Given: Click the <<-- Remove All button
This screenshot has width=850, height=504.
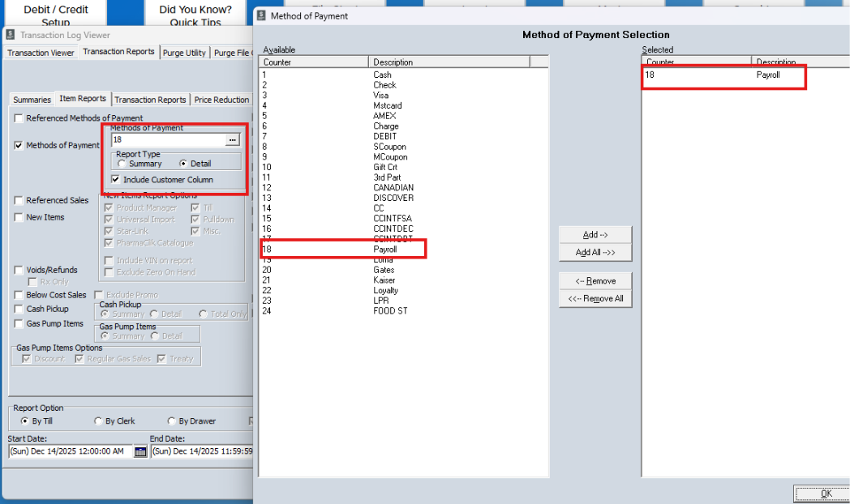Looking at the screenshot, I should pyautogui.click(x=595, y=299).
